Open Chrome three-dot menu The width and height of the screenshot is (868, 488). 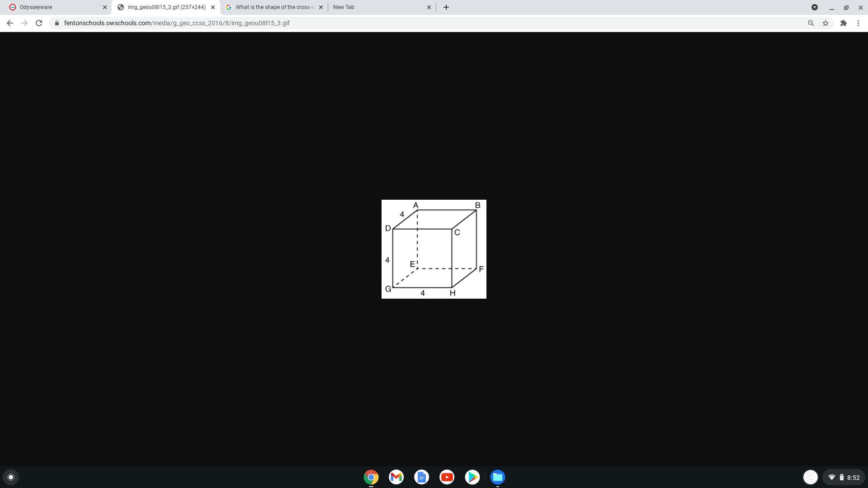tap(858, 23)
